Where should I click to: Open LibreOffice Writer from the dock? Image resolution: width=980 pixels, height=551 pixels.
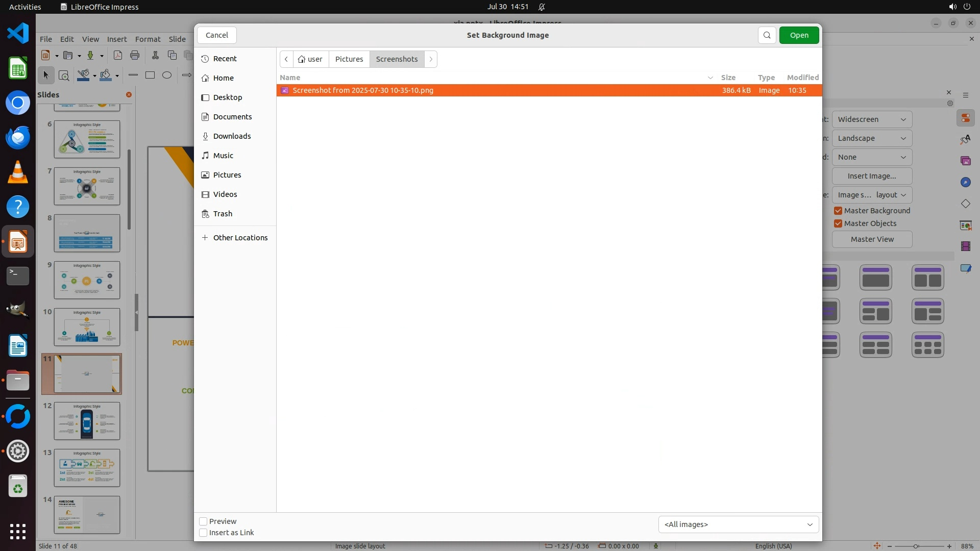click(x=18, y=346)
